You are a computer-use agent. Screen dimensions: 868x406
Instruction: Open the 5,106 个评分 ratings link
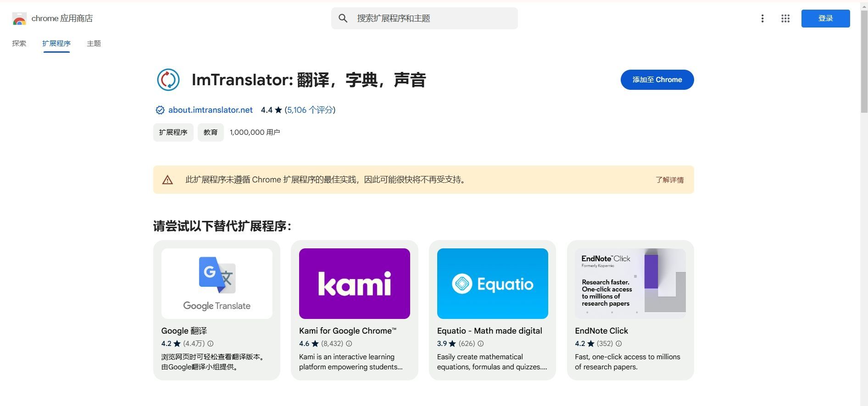click(310, 110)
